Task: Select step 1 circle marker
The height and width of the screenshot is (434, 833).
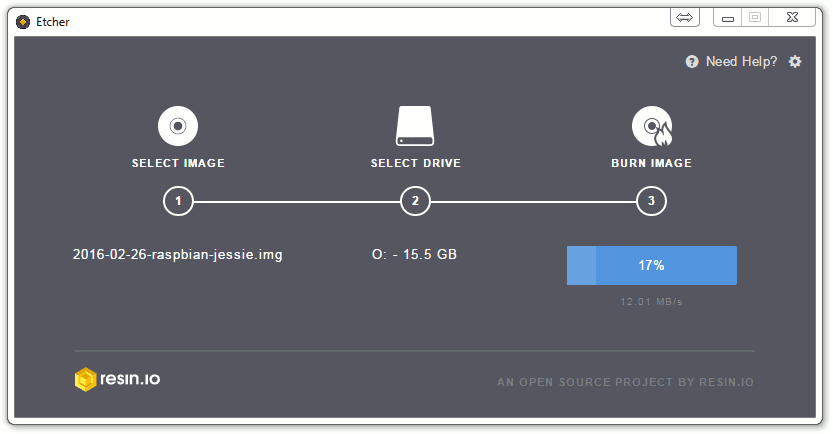Action: [x=178, y=201]
